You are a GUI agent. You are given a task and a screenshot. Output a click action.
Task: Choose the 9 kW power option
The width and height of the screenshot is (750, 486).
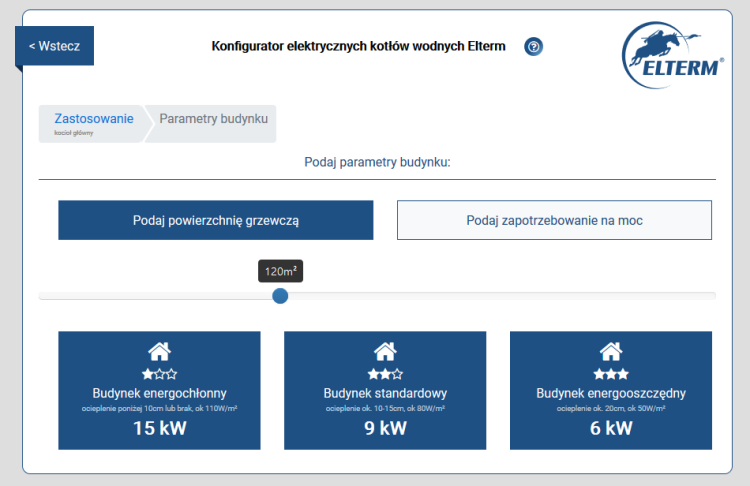pyautogui.click(x=385, y=429)
